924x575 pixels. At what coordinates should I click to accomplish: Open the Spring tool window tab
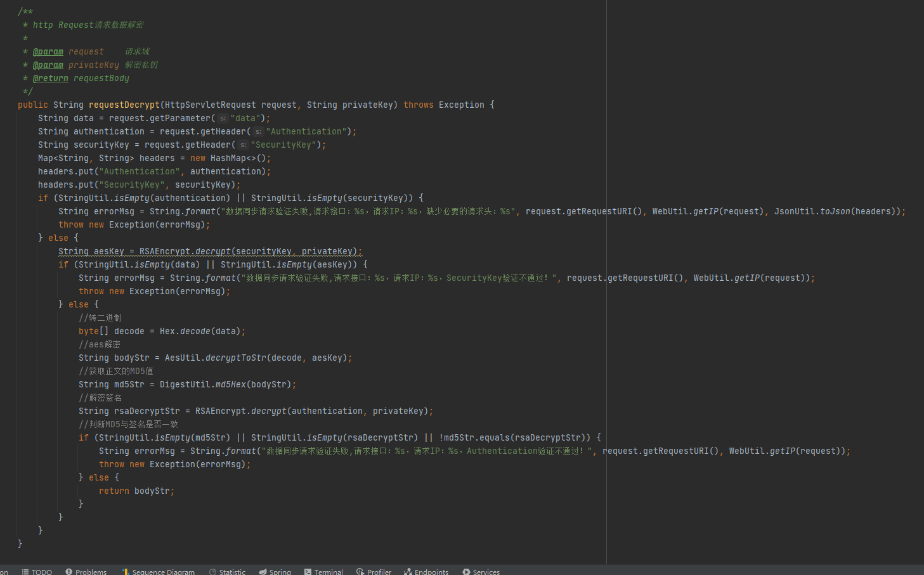click(275, 572)
